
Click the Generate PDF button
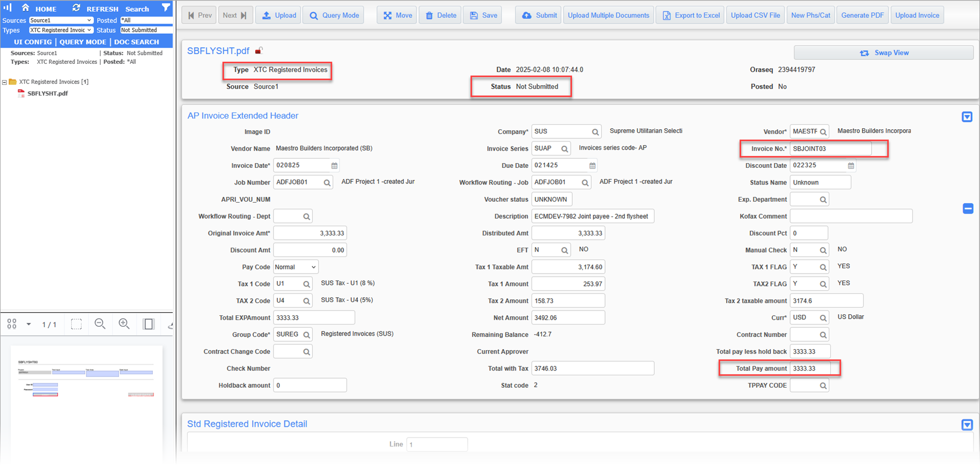pyautogui.click(x=863, y=15)
